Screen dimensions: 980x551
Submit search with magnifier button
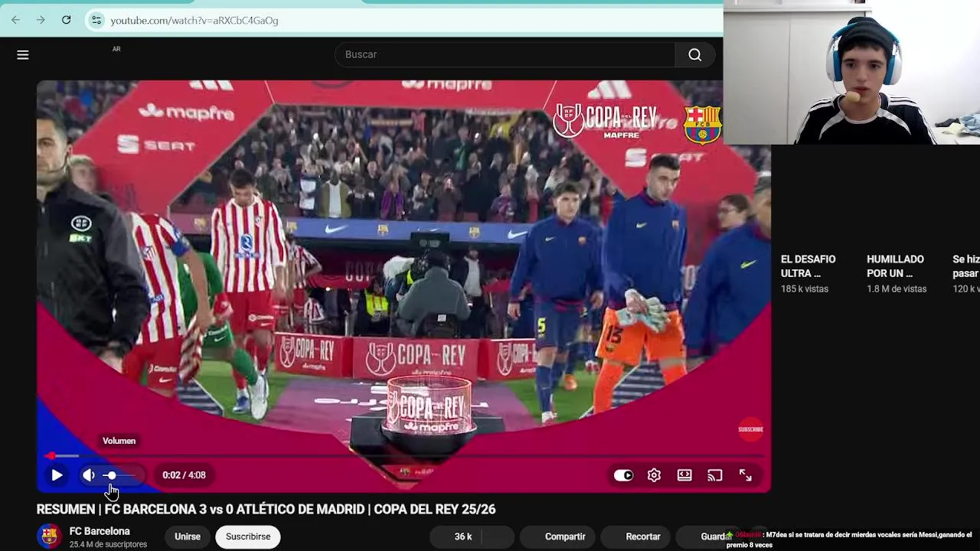tap(694, 54)
